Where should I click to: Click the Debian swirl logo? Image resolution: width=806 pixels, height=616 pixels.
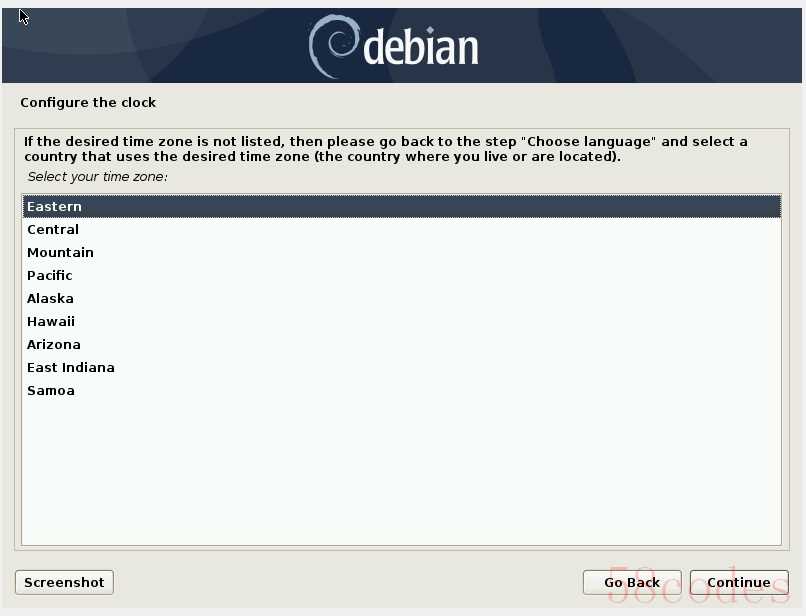tap(334, 46)
